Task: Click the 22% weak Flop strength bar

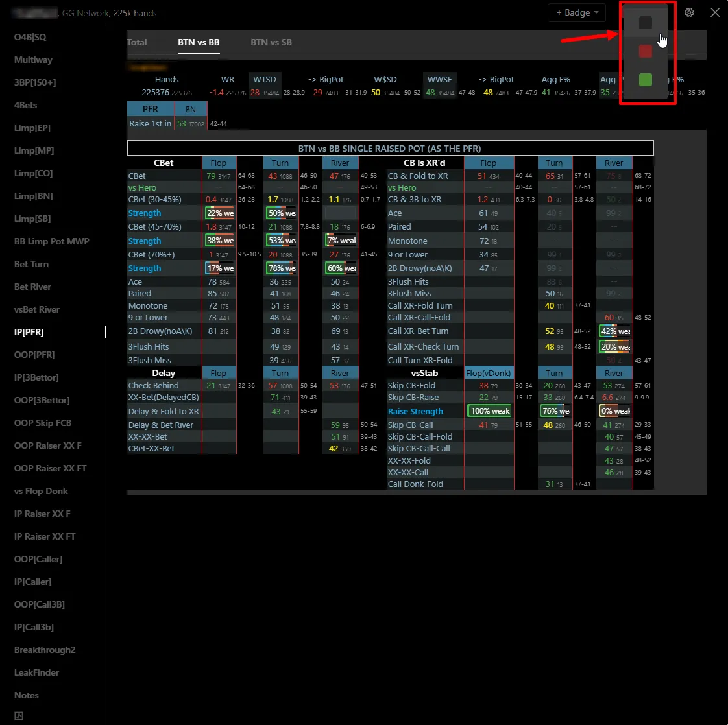Action: (x=219, y=213)
